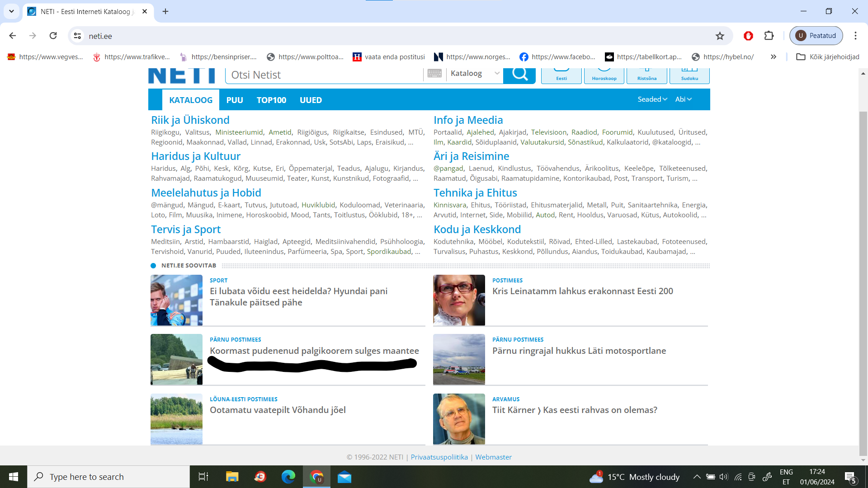Open the Ristsõna shortcut icon
868x488 pixels.
tap(647, 75)
